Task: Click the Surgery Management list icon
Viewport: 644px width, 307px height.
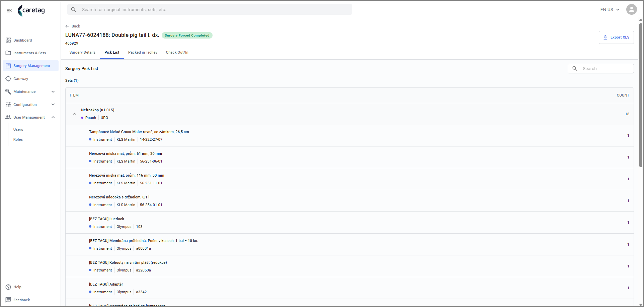Action: 8,66
